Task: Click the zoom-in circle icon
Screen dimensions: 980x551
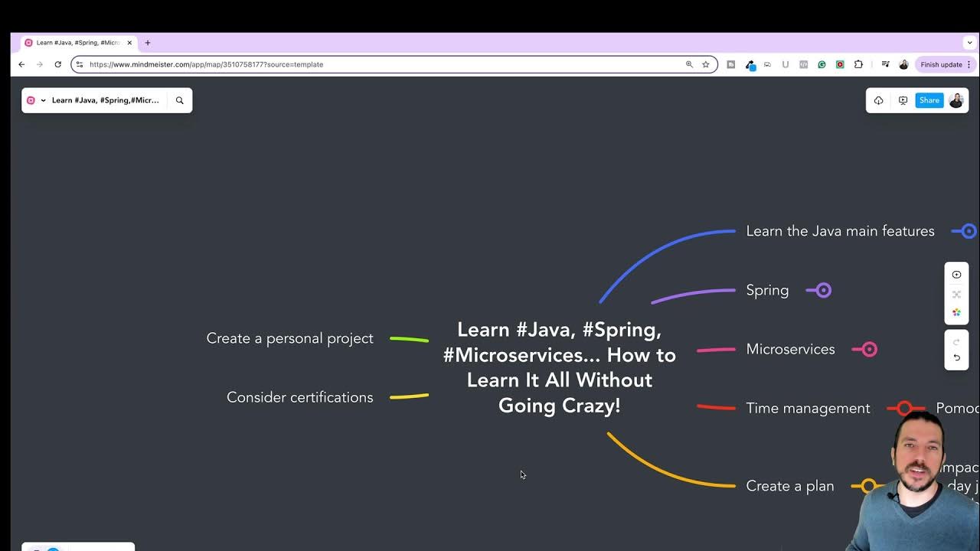Action: [x=956, y=274]
